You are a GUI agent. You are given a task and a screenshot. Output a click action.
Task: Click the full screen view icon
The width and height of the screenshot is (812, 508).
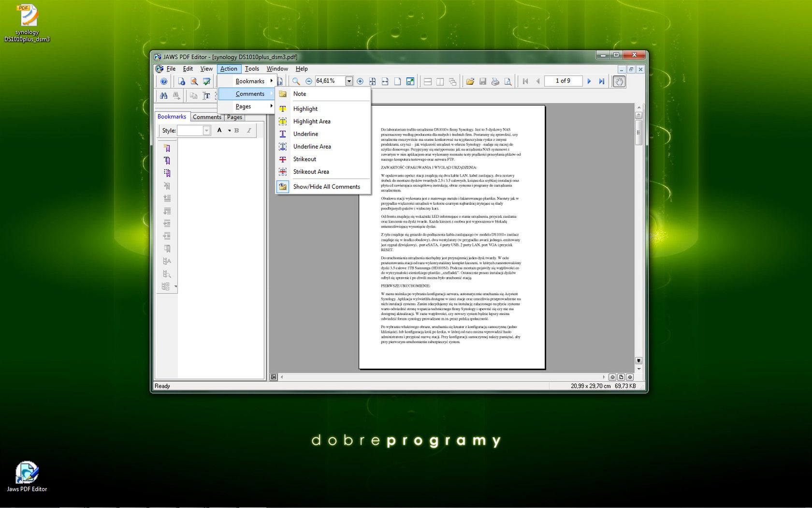pos(410,81)
